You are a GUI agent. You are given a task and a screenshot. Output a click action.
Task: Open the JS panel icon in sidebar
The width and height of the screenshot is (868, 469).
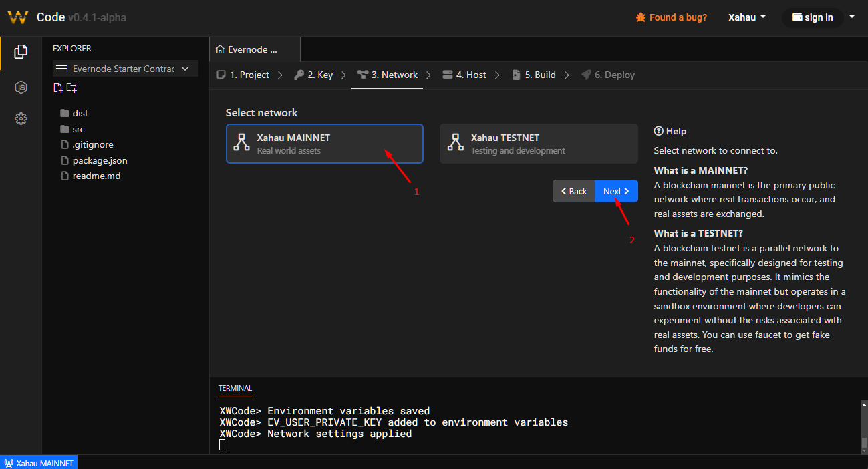click(21, 88)
